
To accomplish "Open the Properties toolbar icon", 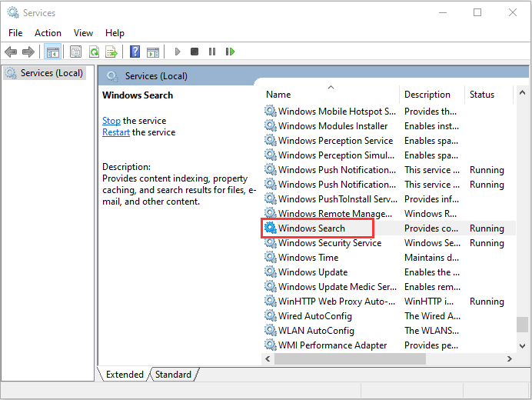I will click(x=75, y=52).
